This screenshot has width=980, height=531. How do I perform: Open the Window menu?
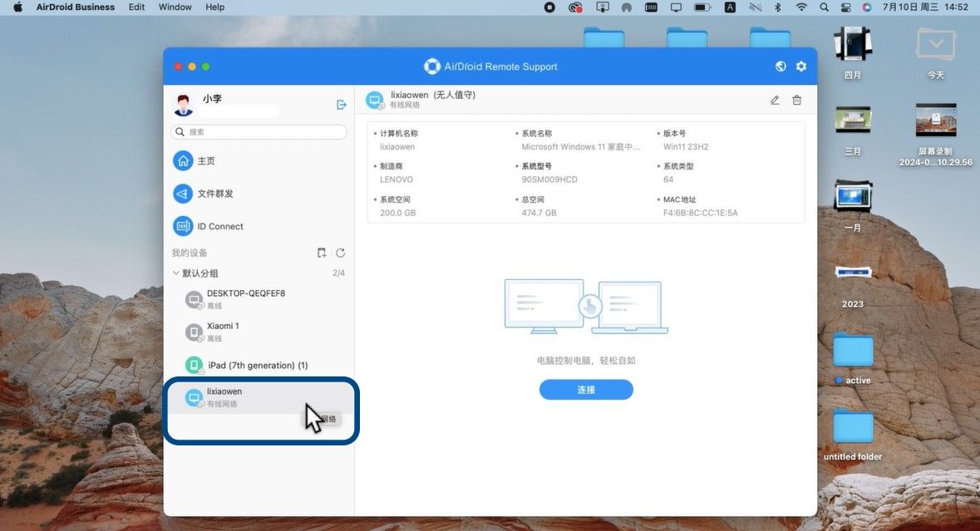tap(175, 7)
